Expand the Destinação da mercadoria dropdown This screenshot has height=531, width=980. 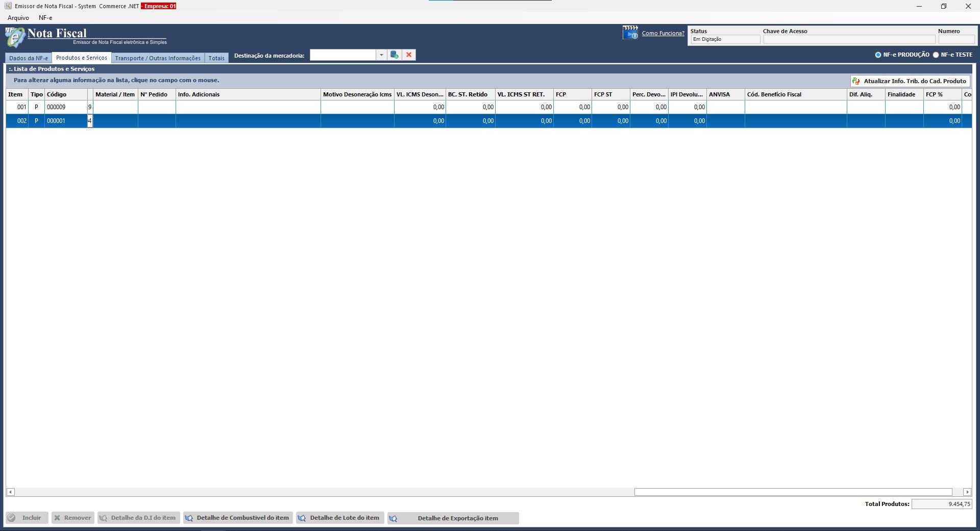point(381,55)
